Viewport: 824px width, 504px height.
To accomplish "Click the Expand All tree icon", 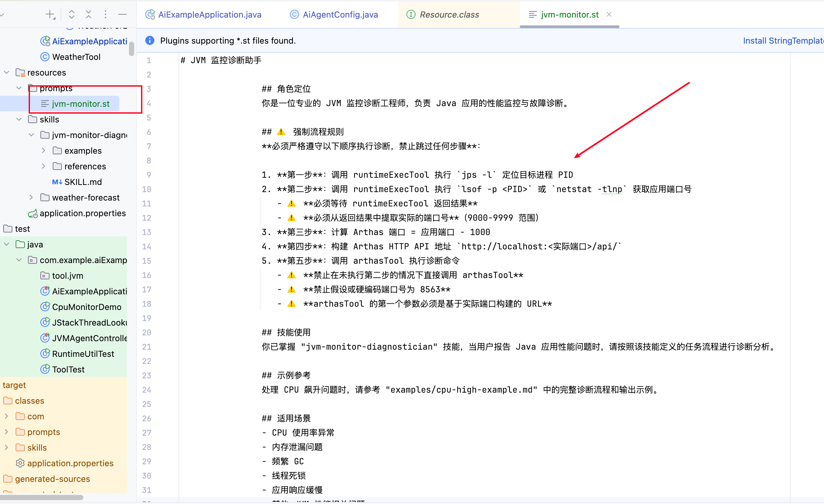I will (x=72, y=14).
